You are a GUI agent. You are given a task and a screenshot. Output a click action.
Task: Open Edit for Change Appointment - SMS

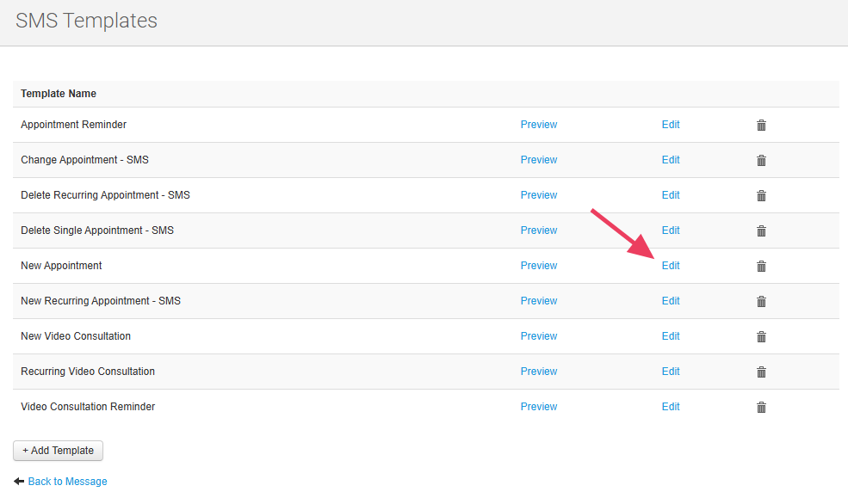coord(671,160)
